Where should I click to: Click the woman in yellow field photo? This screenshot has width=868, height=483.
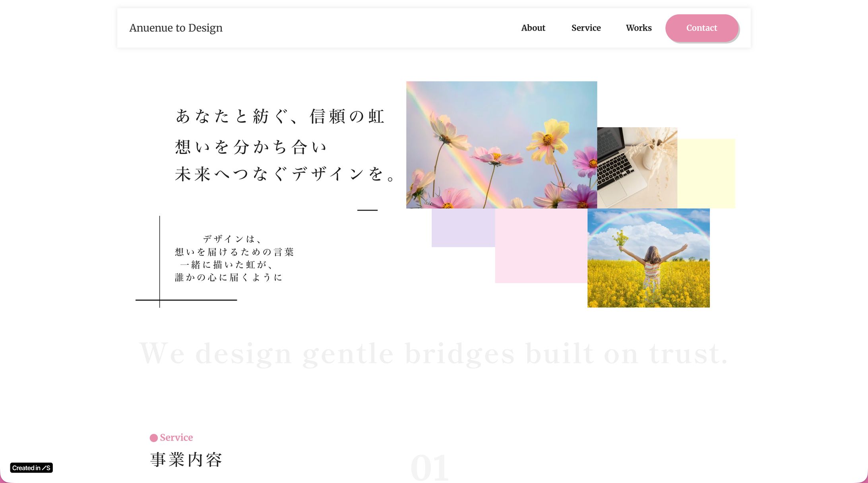[648, 258]
